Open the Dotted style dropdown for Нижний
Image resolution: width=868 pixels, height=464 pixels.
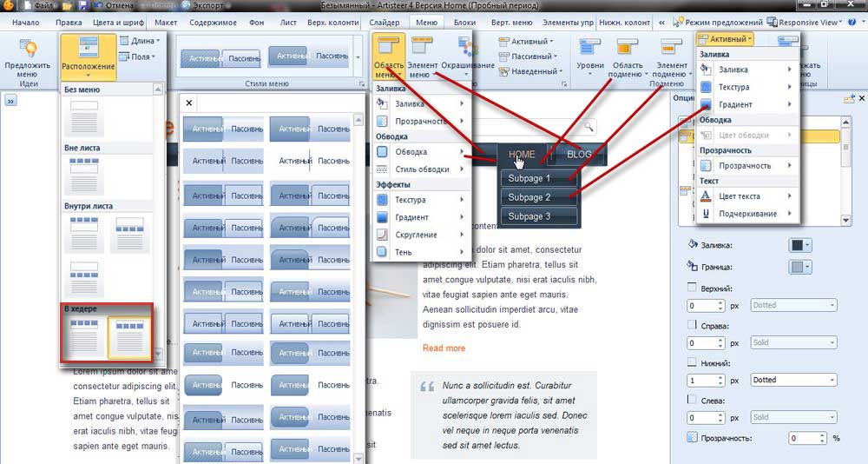(793, 380)
